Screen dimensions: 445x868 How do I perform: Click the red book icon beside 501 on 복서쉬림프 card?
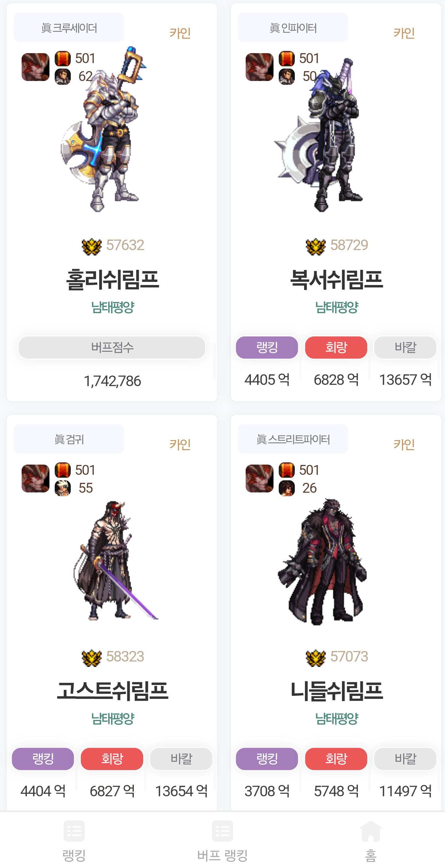[287, 58]
